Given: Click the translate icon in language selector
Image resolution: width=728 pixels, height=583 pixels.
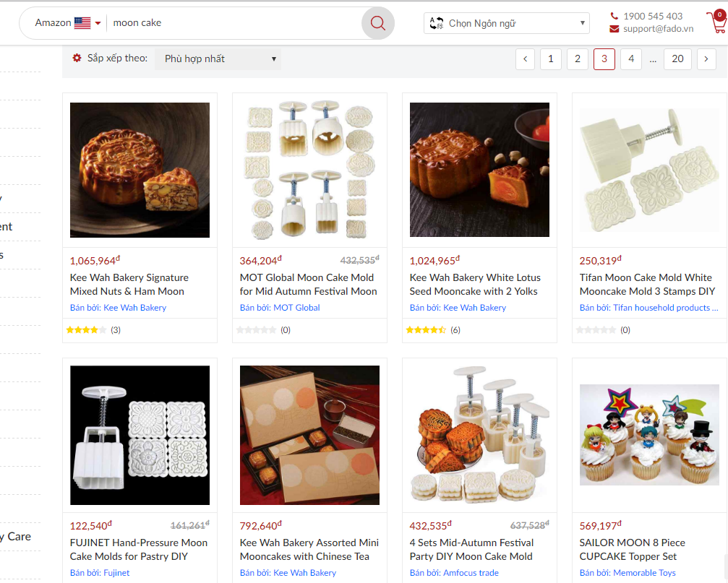Looking at the screenshot, I should tap(436, 23).
